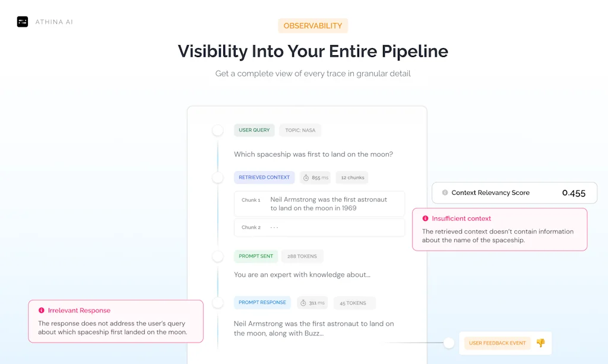608x364 pixels.
Task: Click the PROMPT SENT badge
Action: 255,256
